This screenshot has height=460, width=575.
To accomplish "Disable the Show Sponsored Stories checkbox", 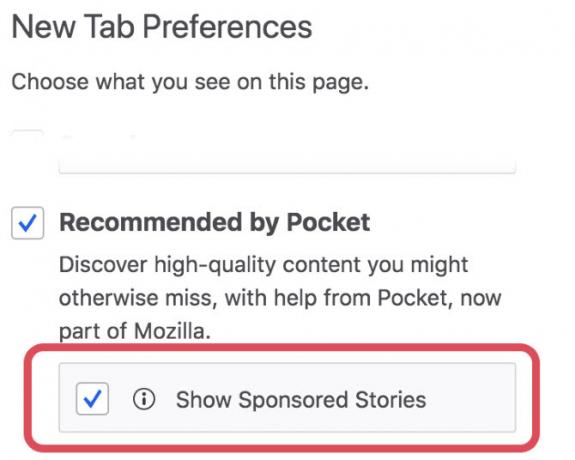I will click(x=92, y=399).
